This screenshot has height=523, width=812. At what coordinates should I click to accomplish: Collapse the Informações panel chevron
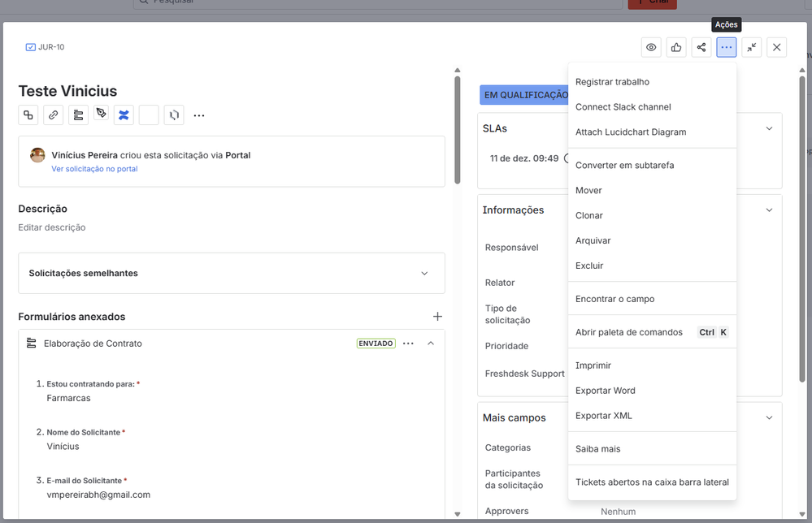tap(770, 210)
